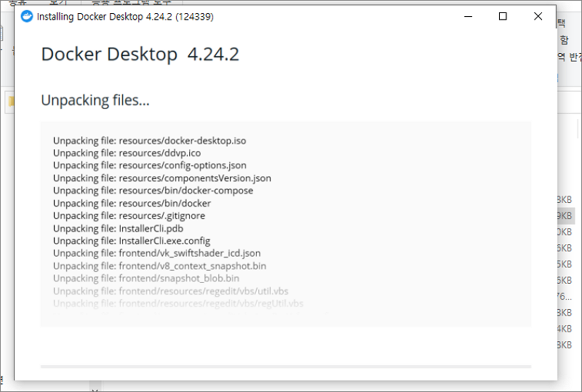Select the resources/ddvp.ico log line
The image size is (582, 392).
(x=127, y=153)
